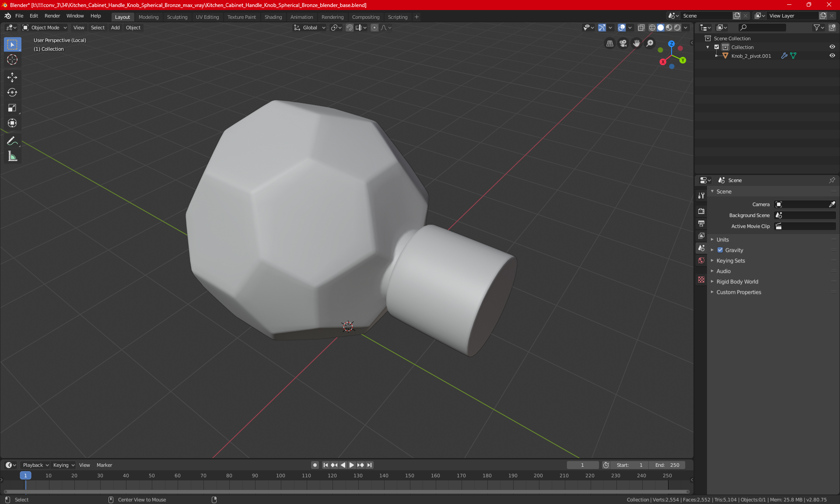Image resolution: width=840 pixels, height=504 pixels.
Task: Open World properties tab
Action: (x=701, y=260)
